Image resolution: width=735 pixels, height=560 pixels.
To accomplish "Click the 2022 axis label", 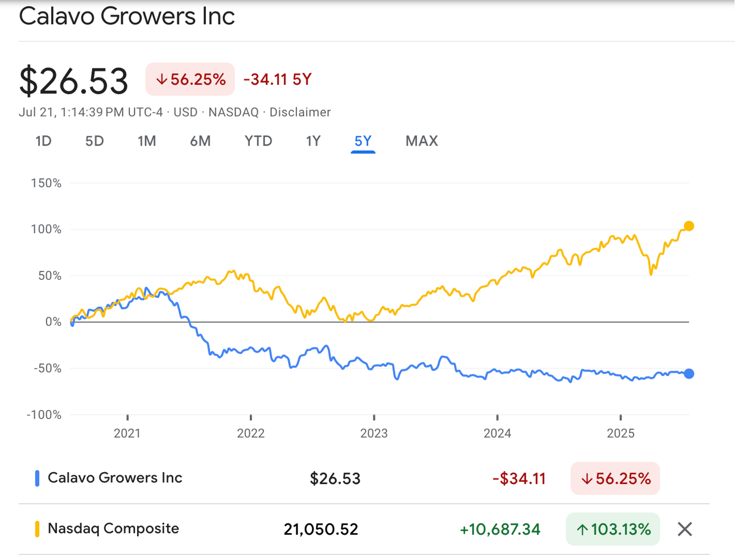I will coord(251,433).
